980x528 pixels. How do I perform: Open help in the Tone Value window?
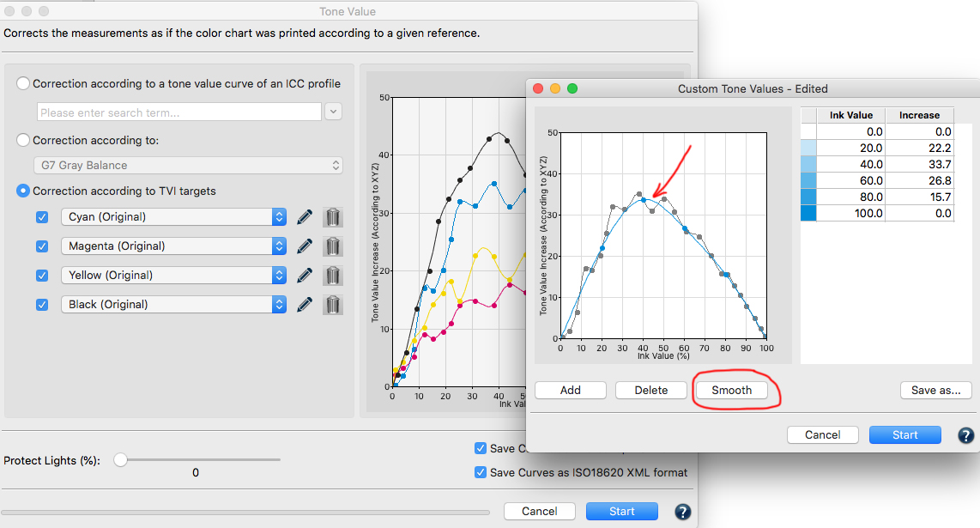pyautogui.click(x=682, y=512)
